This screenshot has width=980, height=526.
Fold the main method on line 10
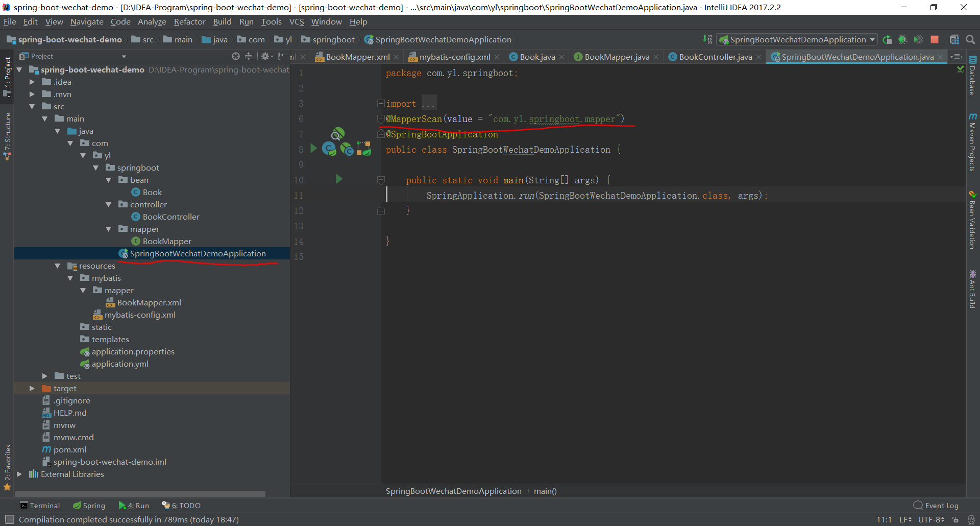tap(381, 180)
